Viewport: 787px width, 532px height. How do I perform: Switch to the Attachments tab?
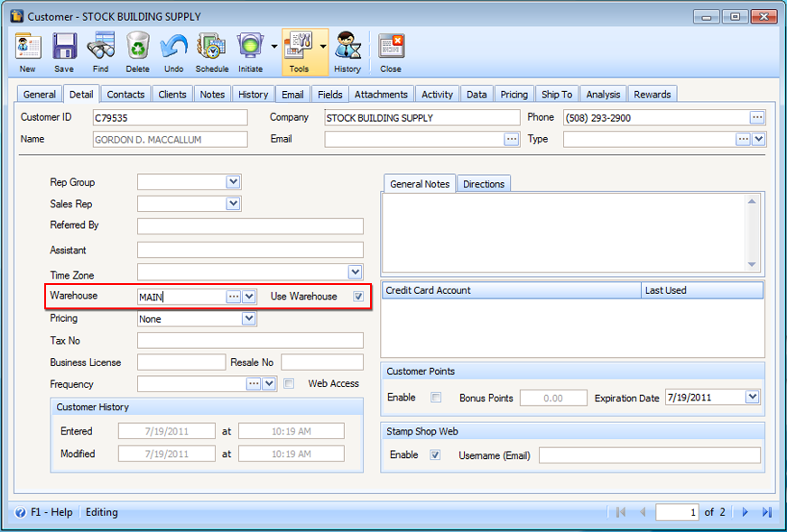click(x=381, y=95)
